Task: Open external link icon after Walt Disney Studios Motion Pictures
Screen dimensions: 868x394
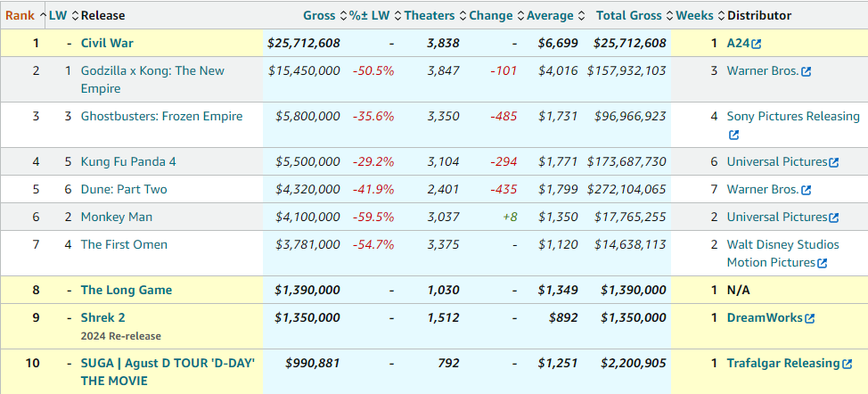Action: pos(823,263)
